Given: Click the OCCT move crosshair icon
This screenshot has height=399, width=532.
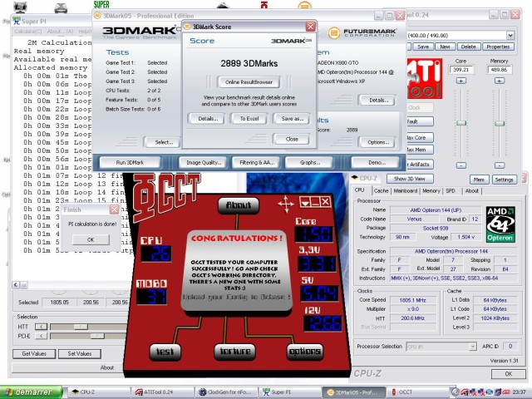Looking at the screenshot, I should pos(285,204).
